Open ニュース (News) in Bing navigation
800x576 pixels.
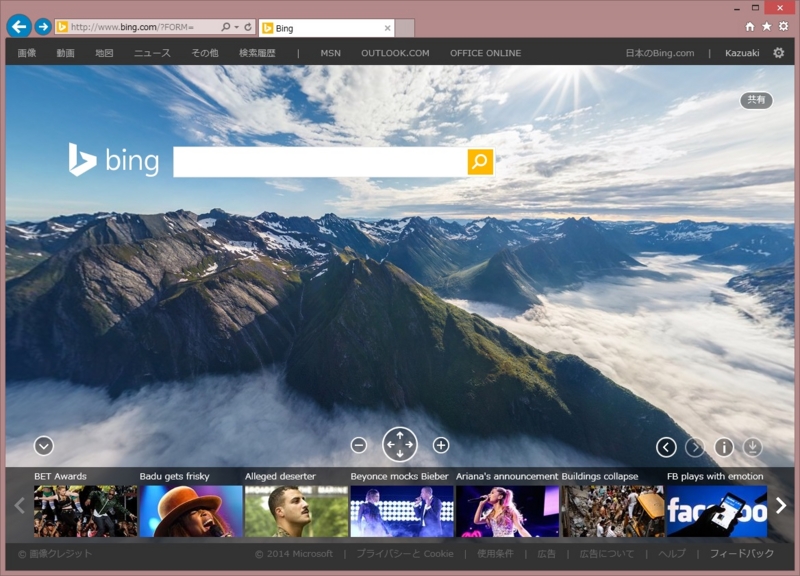coord(152,53)
